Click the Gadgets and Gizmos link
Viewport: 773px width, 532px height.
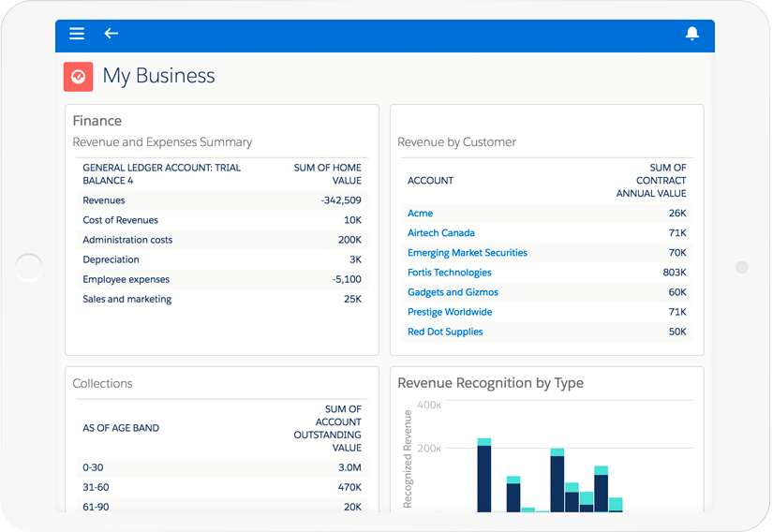(x=453, y=292)
